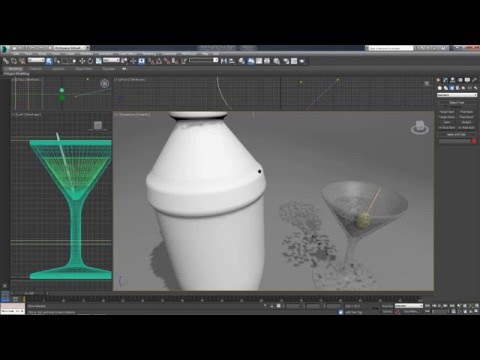Click the Free Spot light button

tap(466, 112)
